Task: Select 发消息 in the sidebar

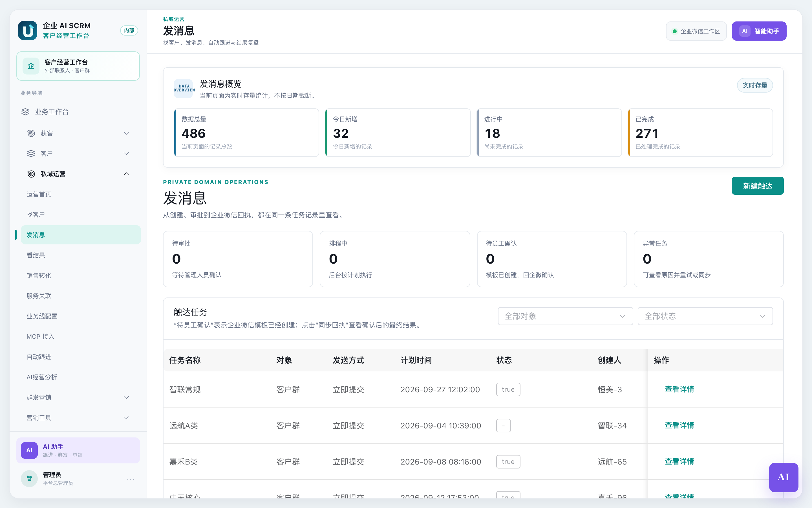Action: pos(81,235)
